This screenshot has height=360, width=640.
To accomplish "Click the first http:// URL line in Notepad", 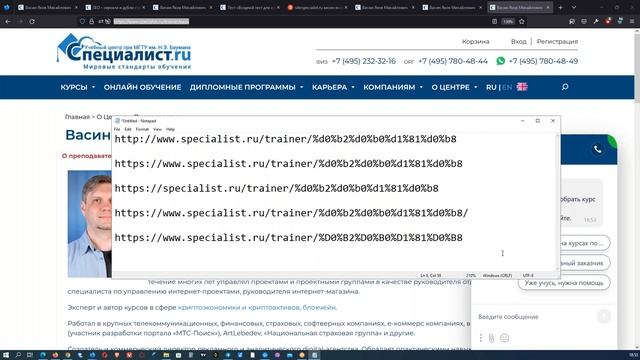I will click(285, 139).
